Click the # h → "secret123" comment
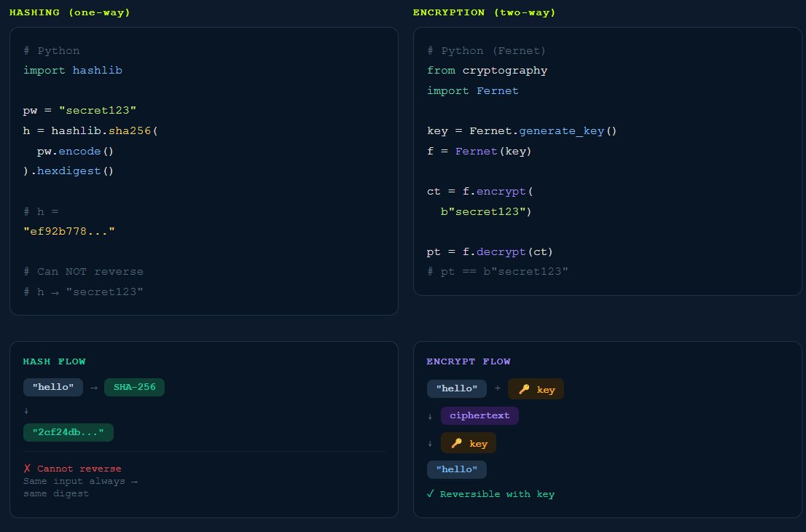This screenshot has width=806, height=532. (83, 292)
